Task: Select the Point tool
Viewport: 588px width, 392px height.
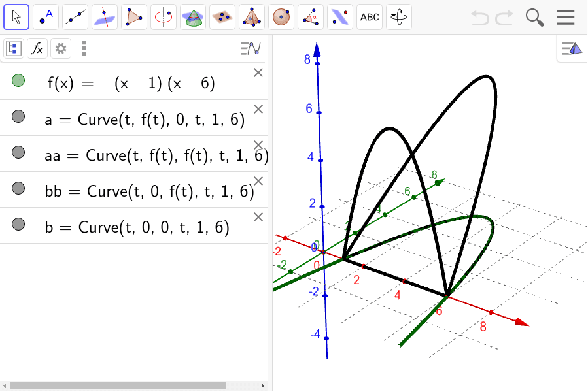Action: coord(45,16)
